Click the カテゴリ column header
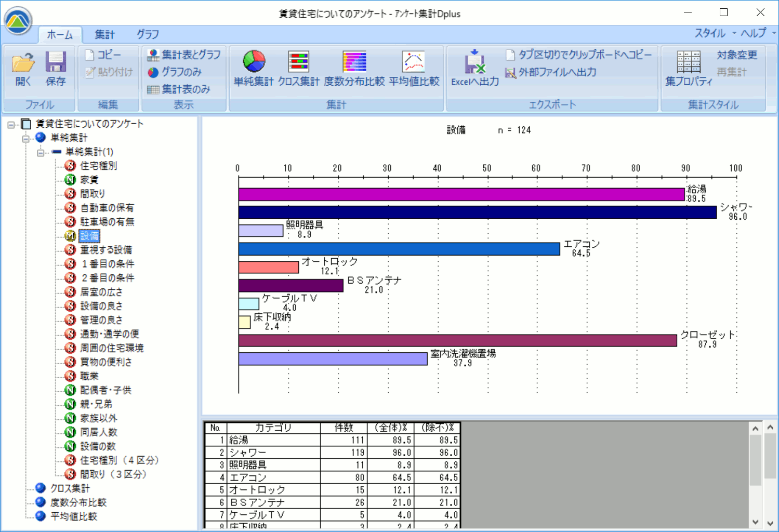The image size is (779, 532). [273, 428]
